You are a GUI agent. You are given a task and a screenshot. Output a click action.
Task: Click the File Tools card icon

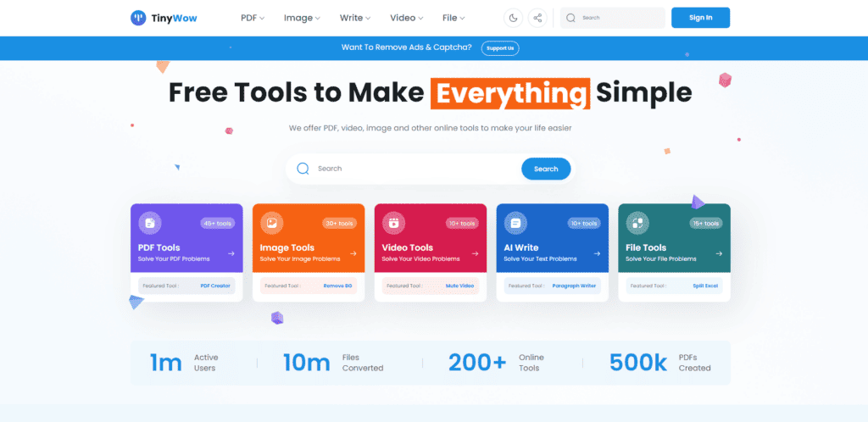click(637, 223)
